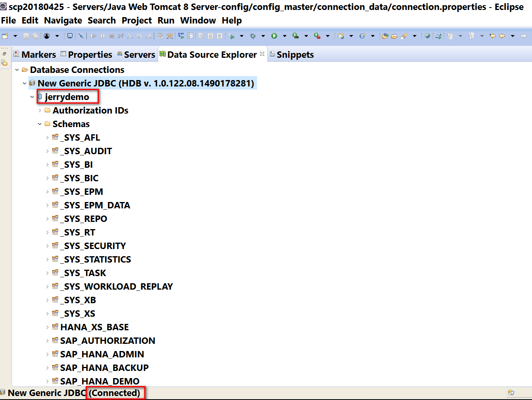Expand the Authorization IDs folder
Image resolution: width=532 pixels, height=400 pixels.
coord(39,110)
